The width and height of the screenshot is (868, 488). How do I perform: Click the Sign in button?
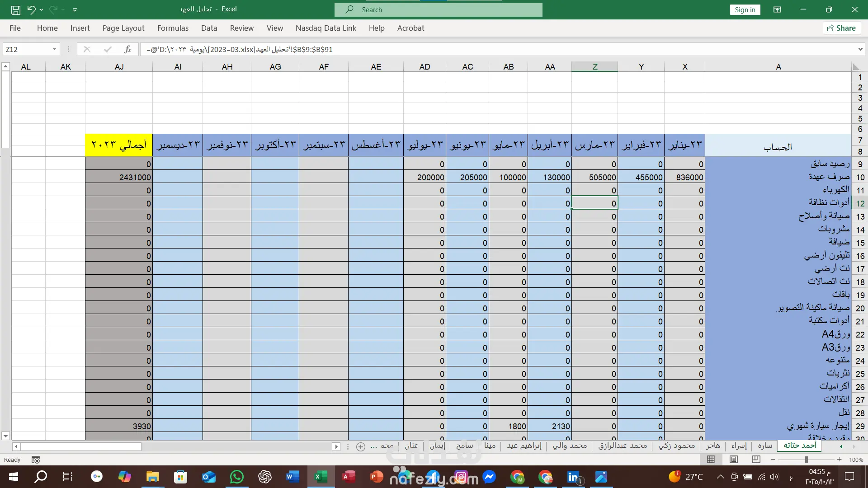745,9
